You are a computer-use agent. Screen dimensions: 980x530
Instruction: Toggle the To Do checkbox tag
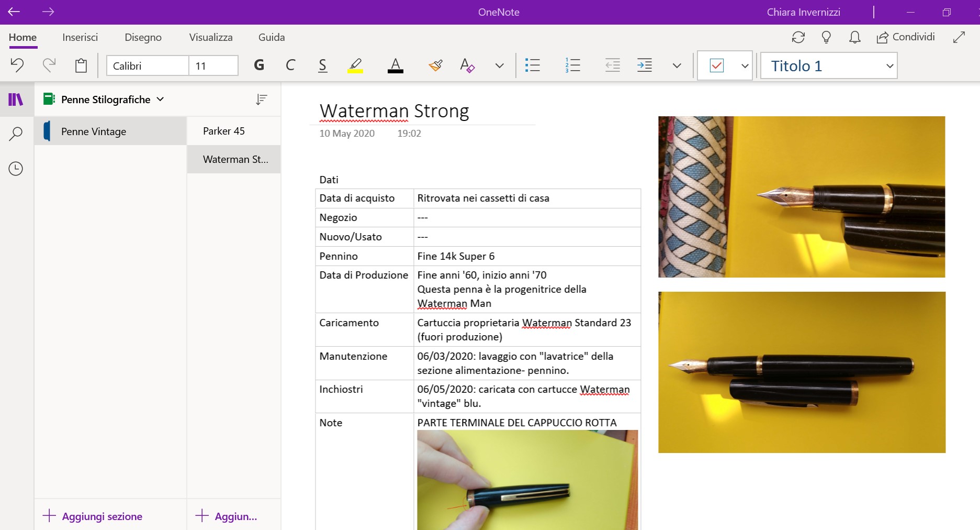point(716,65)
